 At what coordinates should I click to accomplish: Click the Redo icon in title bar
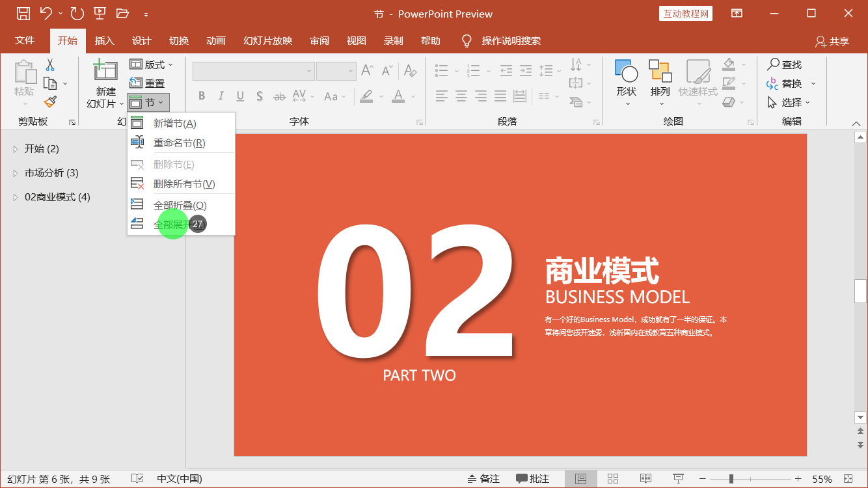coord(77,13)
